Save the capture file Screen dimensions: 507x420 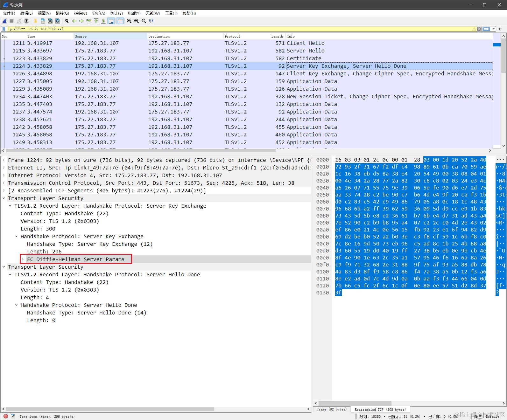pyautogui.click(x=43, y=21)
